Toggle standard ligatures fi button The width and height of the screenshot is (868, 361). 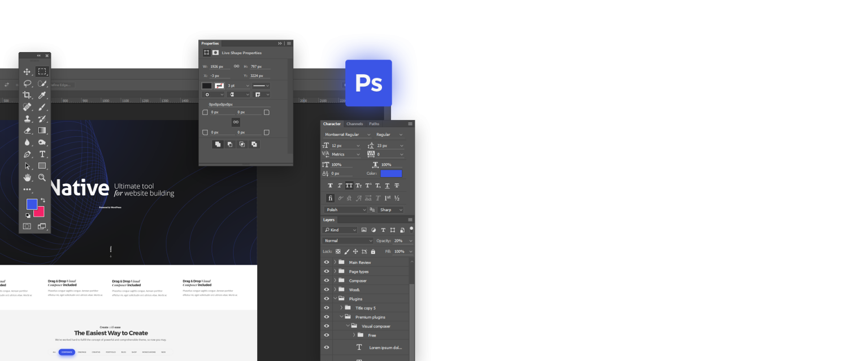tap(331, 198)
